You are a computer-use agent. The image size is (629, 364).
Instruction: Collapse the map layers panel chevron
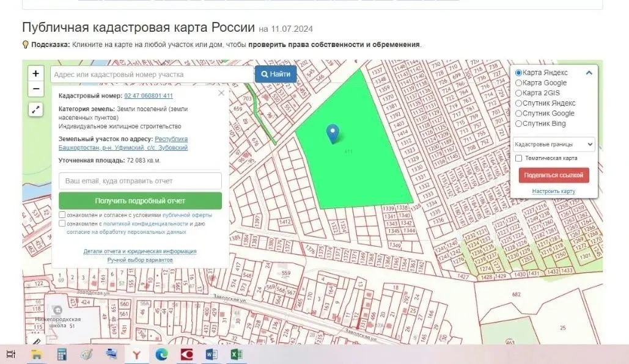[x=589, y=73]
